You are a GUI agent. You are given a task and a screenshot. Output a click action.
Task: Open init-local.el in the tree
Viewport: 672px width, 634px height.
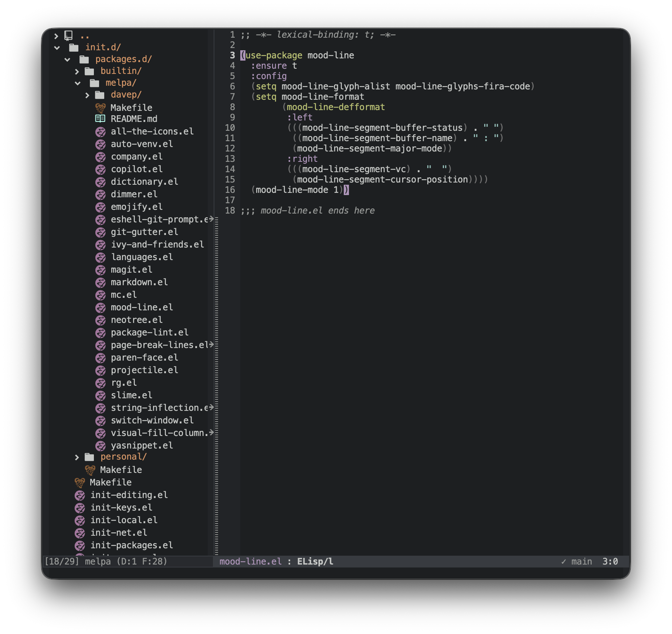pyautogui.click(x=124, y=520)
